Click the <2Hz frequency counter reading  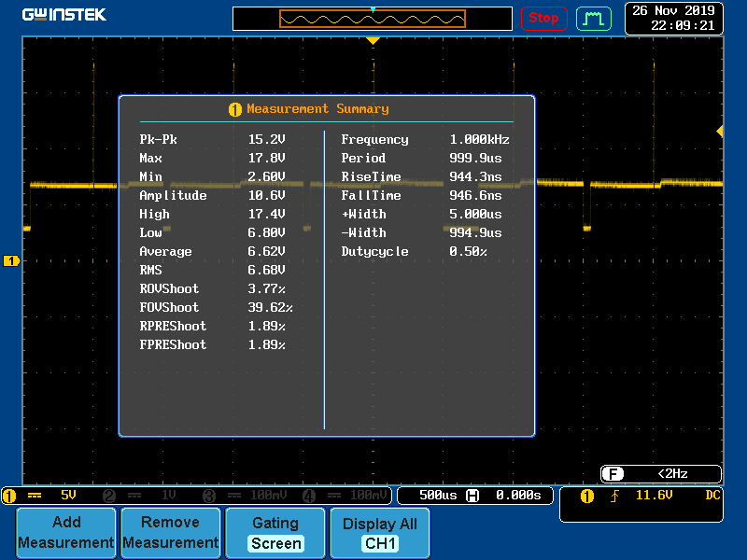tap(672, 474)
